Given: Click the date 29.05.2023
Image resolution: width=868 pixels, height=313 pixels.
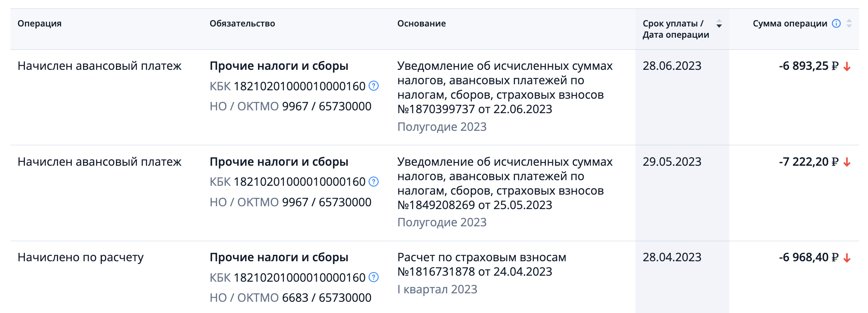Looking at the screenshot, I should pos(672,162).
